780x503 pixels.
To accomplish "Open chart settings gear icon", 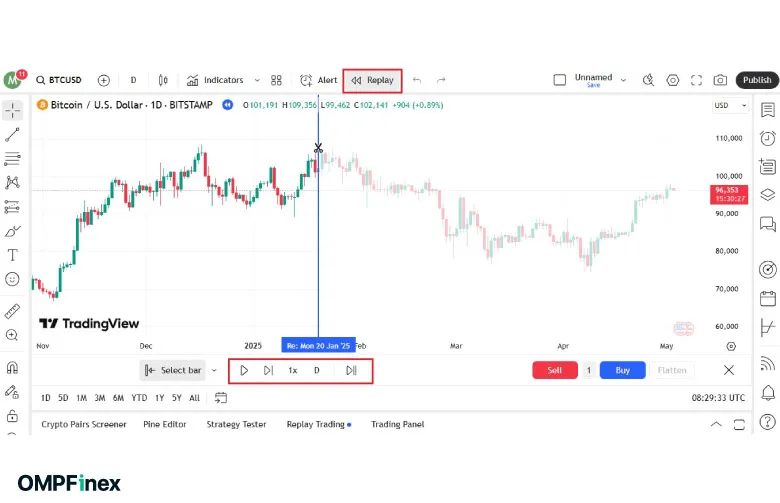I will [673, 80].
